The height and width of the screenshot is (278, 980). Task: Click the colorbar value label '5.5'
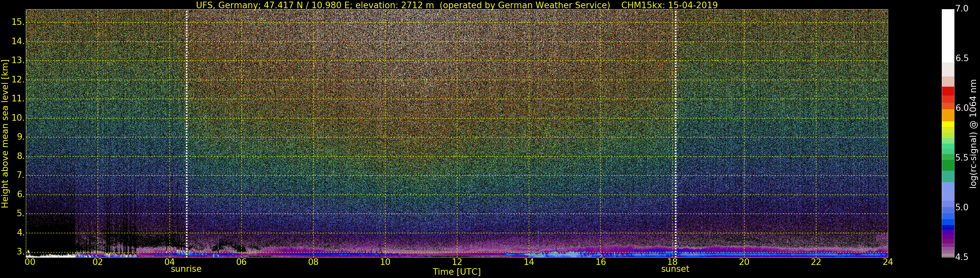click(x=962, y=158)
